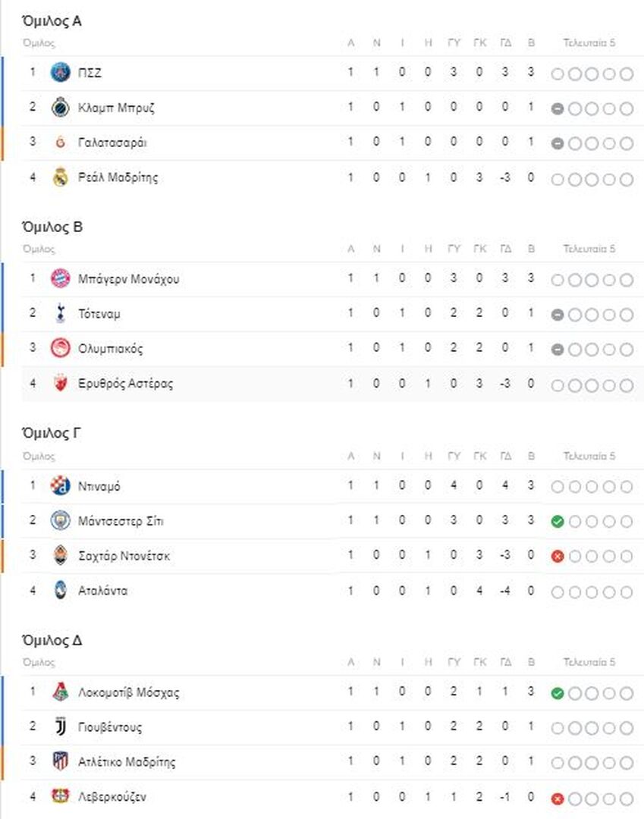Click the Club Brugge crest icon
Screen dimensions: 644x819
coord(60,108)
